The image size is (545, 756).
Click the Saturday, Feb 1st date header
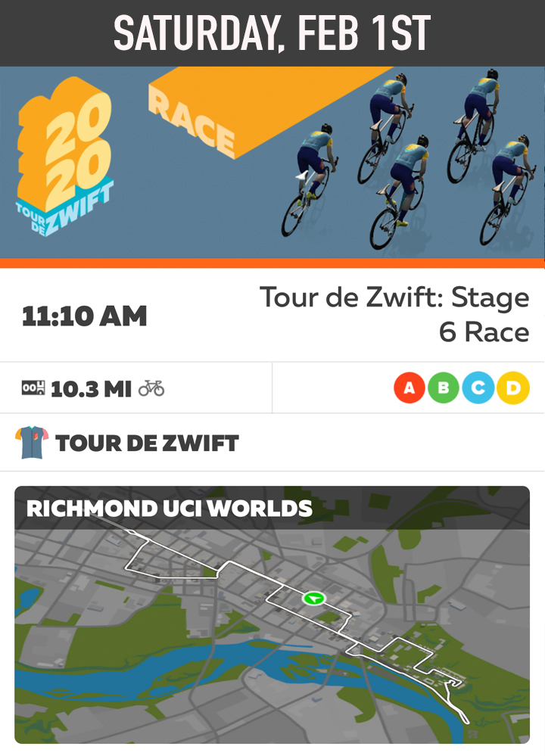click(272, 33)
